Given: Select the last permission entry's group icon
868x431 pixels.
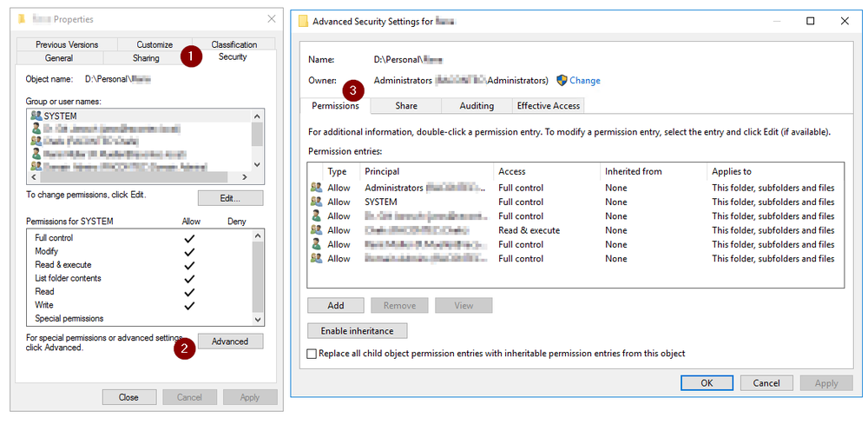Looking at the screenshot, I should 315,259.
